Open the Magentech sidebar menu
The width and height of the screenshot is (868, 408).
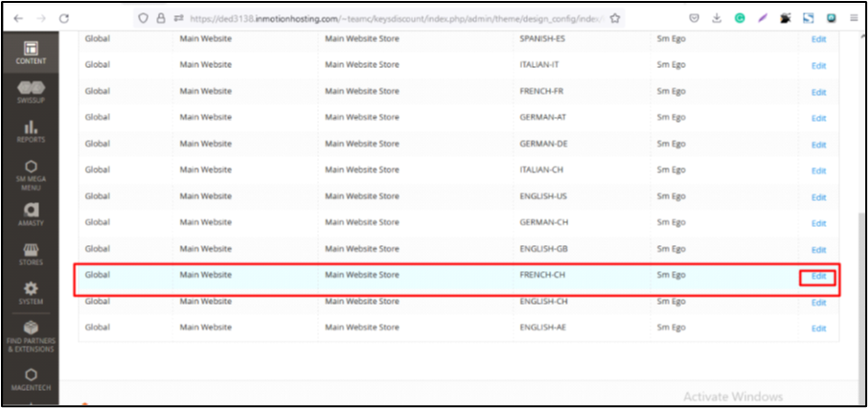(31, 378)
